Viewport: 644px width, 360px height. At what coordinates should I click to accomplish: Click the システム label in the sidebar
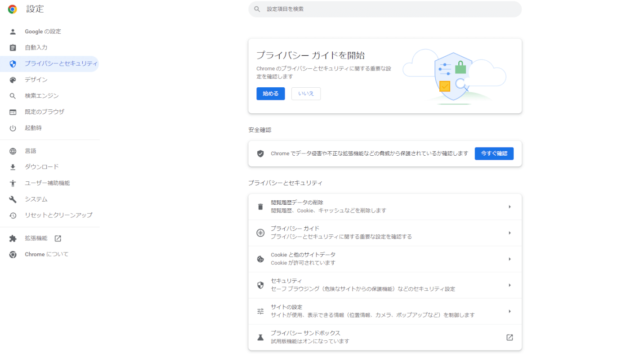tap(36, 199)
